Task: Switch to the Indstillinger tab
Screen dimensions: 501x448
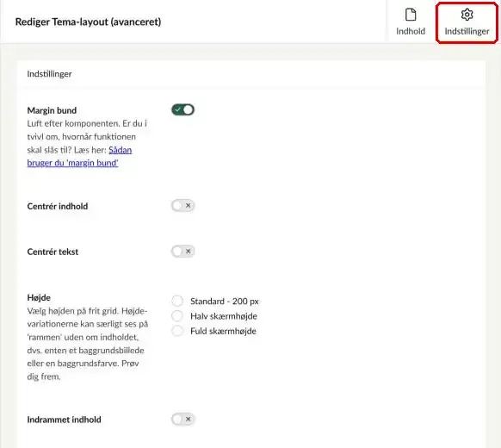Action: [467, 22]
